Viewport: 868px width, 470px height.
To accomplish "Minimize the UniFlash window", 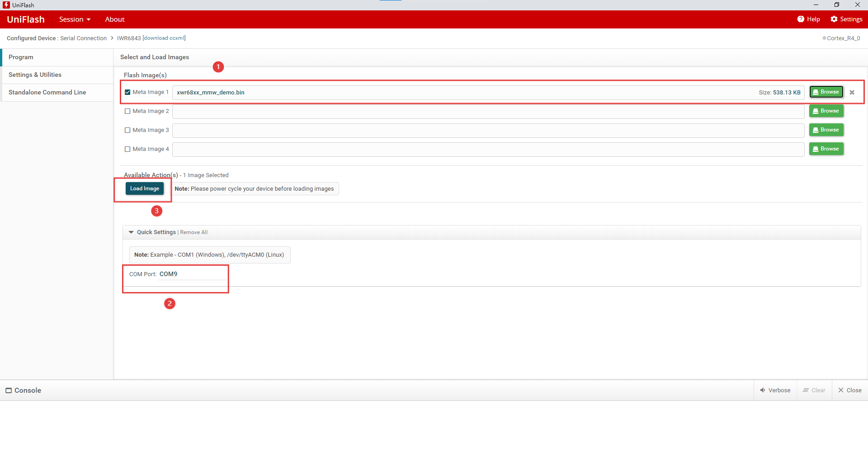I will click(816, 5).
